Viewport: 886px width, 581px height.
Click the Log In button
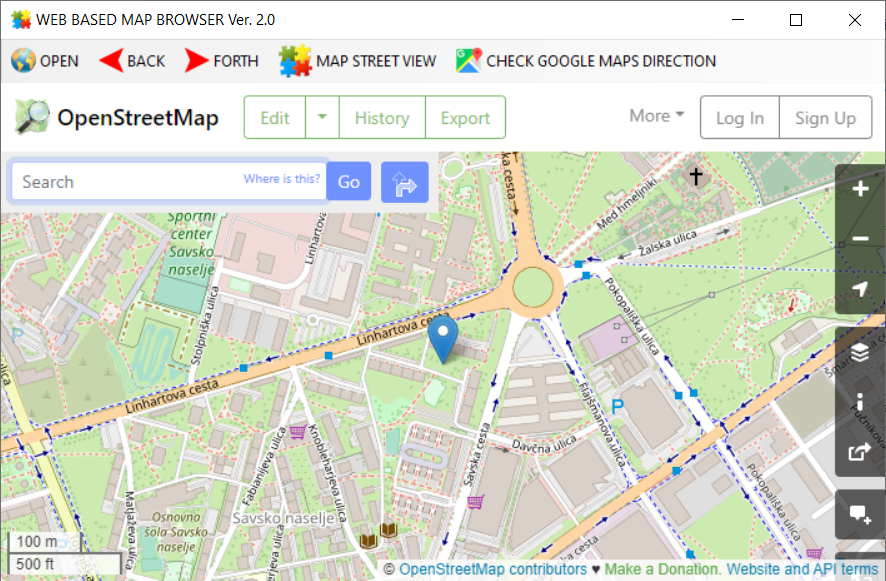pyautogui.click(x=740, y=118)
